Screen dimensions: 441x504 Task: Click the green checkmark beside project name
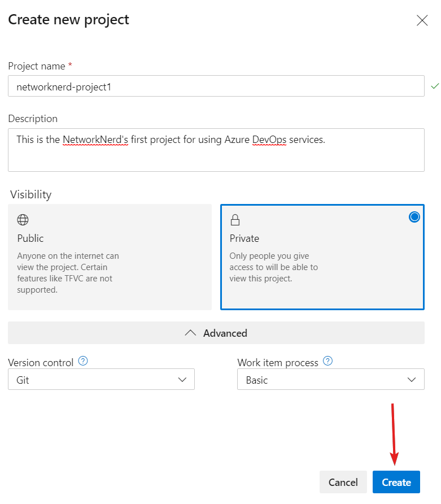point(435,86)
